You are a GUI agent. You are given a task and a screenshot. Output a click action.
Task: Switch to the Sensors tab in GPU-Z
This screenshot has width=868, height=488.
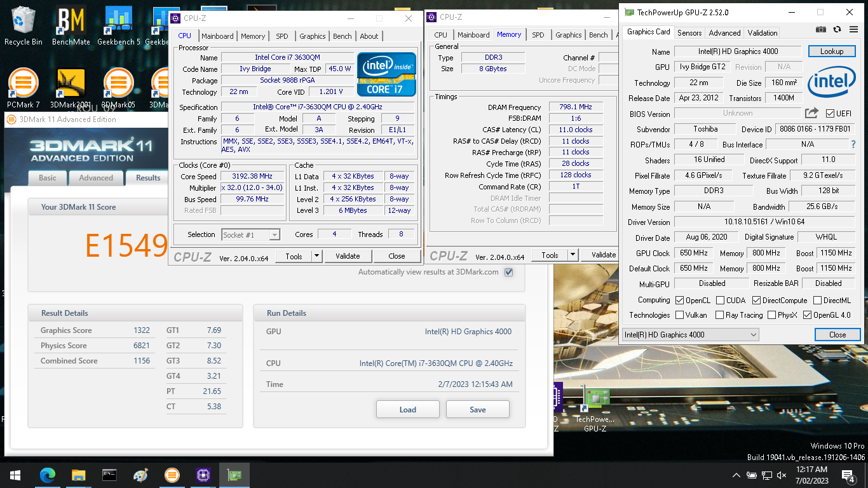coord(689,33)
